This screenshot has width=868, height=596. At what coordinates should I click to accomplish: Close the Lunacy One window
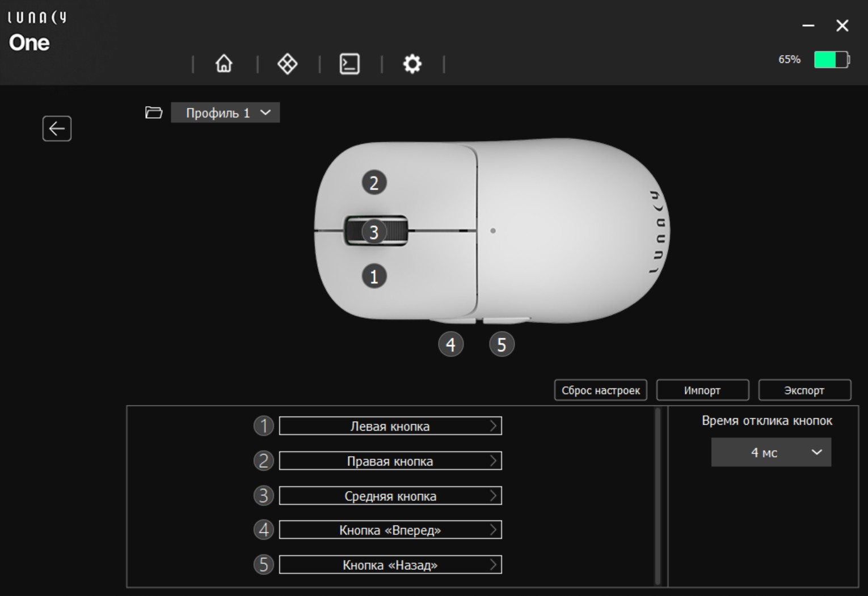[x=842, y=26]
